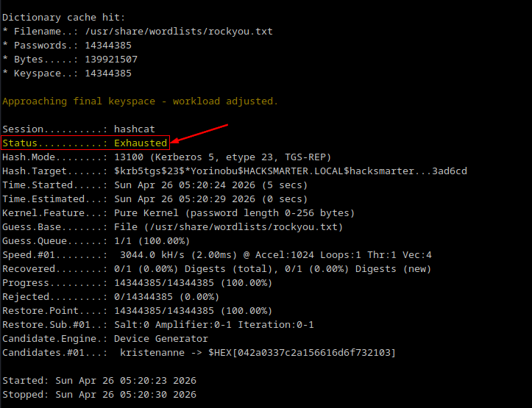Click the Hash.Target krb5tgs hash string
This screenshot has width=532, height=408.
click(290, 171)
